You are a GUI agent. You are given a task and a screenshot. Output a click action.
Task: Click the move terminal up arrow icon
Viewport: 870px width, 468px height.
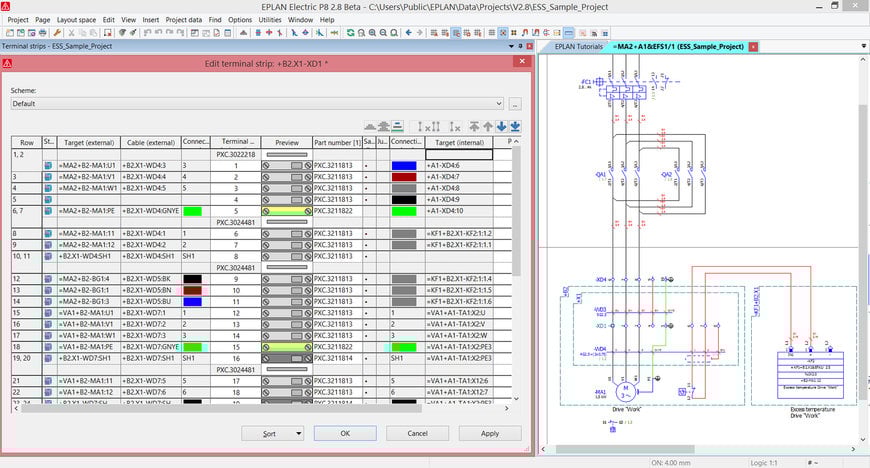click(x=489, y=127)
